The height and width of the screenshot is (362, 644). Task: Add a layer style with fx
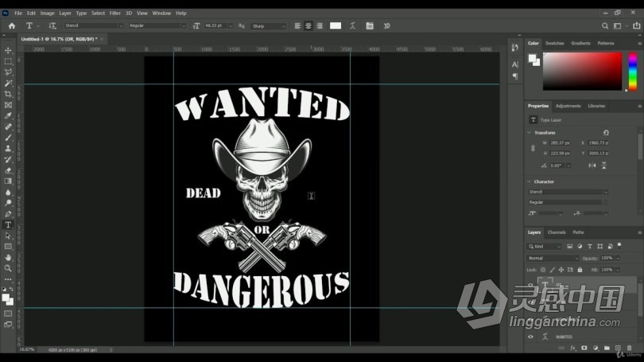coord(572,348)
